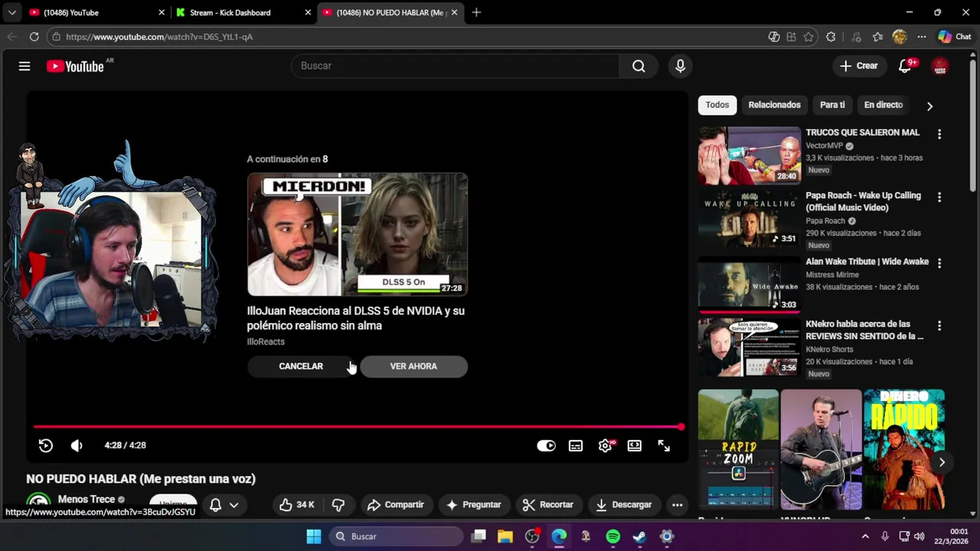Screen dimensions: 980x551
Task: Focus the YouTube Buscar search field
Action: [455, 66]
